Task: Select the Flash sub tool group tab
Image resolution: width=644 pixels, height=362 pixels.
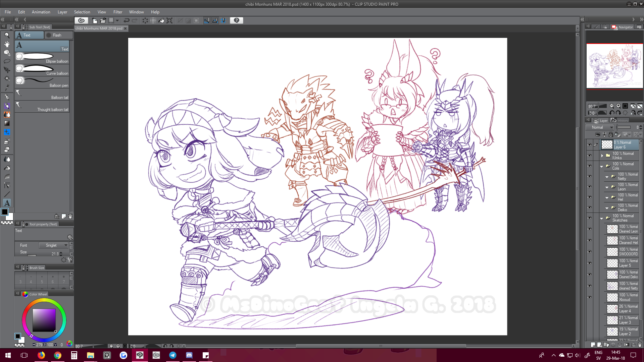Action: 58,35
